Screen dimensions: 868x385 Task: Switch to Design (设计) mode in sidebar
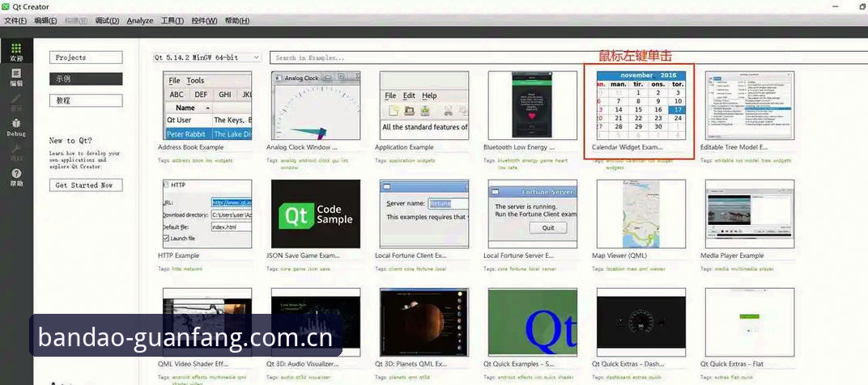coord(16,101)
